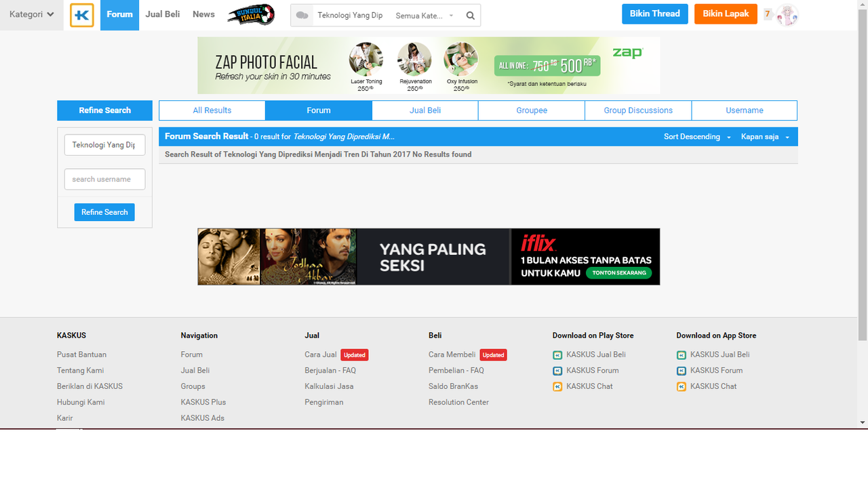Open footer Groups link
This screenshot has width=868, height=488.
pos(193,386)
